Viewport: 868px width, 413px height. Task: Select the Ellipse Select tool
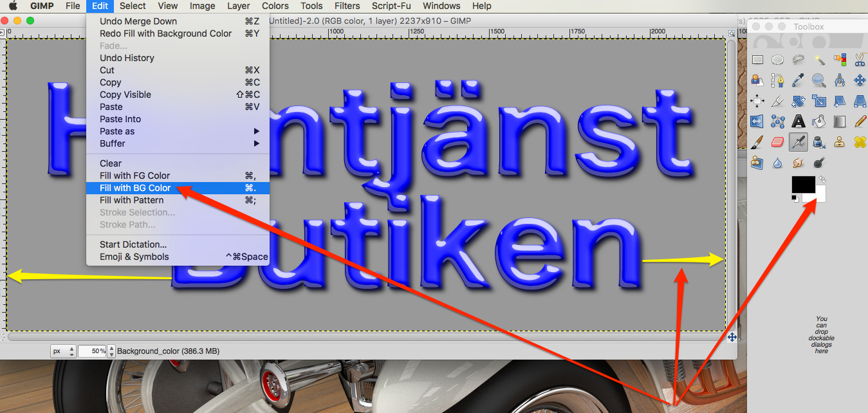(x=777, y=60)
